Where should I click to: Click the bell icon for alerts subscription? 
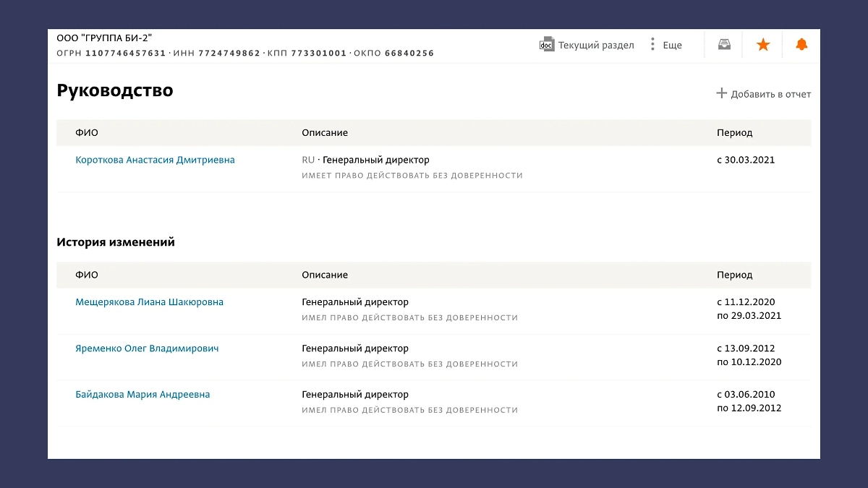801,44
